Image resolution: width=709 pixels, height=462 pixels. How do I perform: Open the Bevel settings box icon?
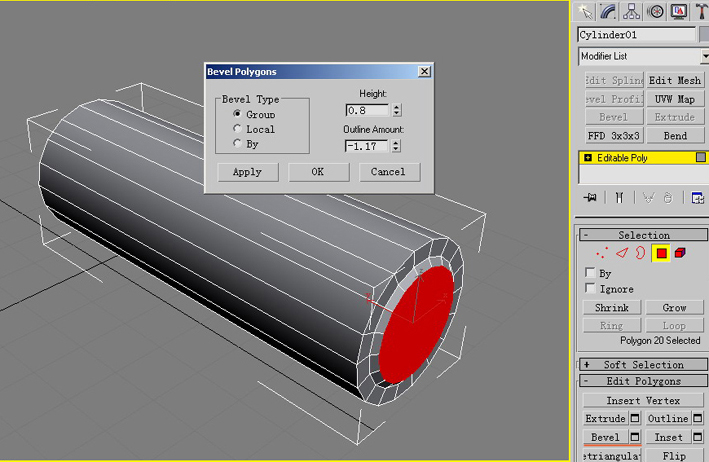[635, 437]
